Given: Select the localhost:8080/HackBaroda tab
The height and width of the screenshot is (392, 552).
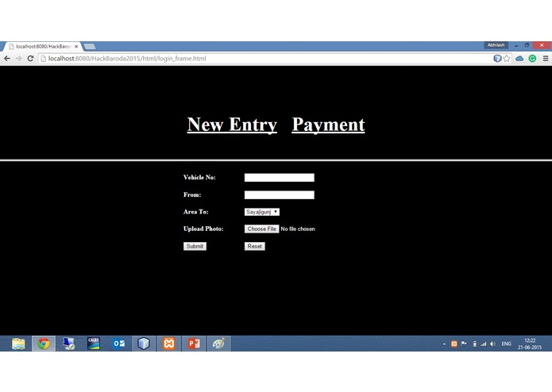Looking at the screenshot, I should [x=44, y=46].
